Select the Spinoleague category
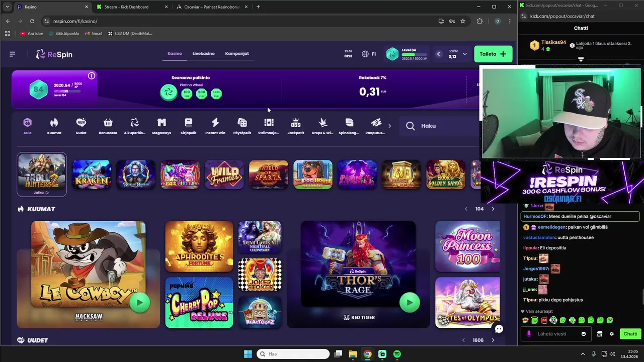The image size is (644, 362). pyautogui.click(x=349, y=126)
